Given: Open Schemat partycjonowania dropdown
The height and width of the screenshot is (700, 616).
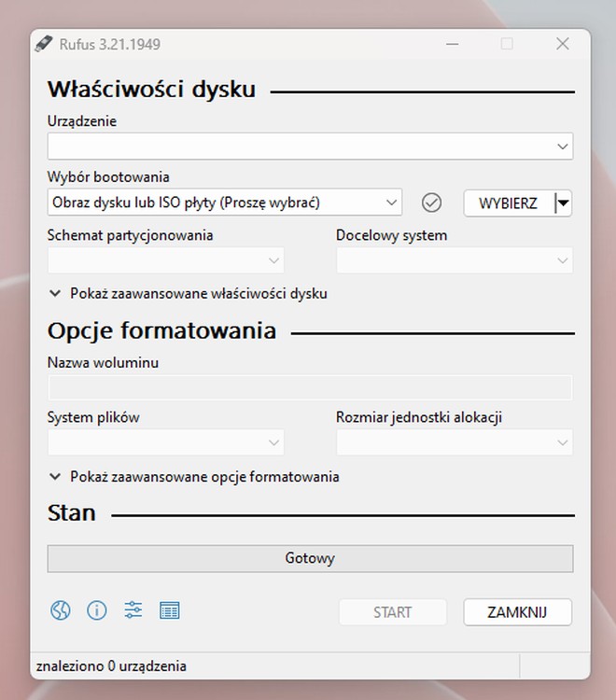Looking at the screenshot, I should tap(165, 260).
